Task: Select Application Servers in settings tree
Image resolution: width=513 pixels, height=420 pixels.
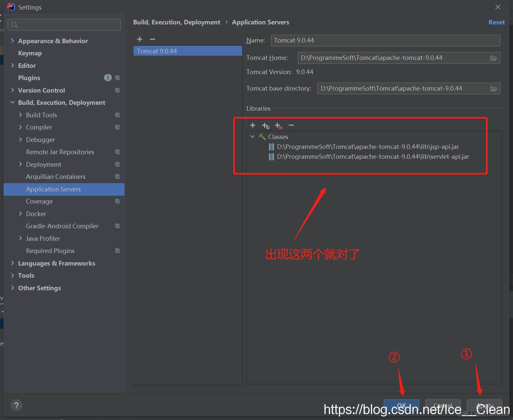Action: (64, 189)
